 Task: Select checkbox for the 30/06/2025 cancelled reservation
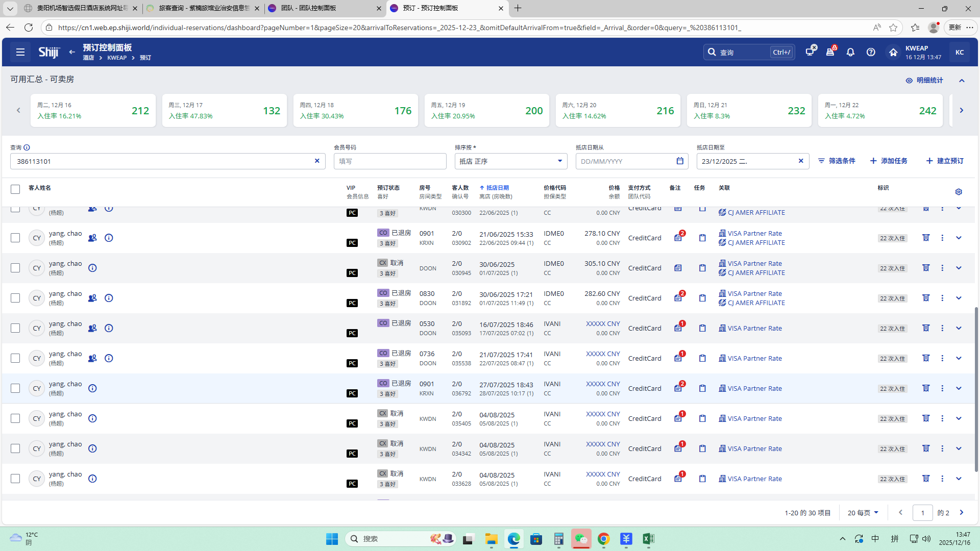pos(15,268)
